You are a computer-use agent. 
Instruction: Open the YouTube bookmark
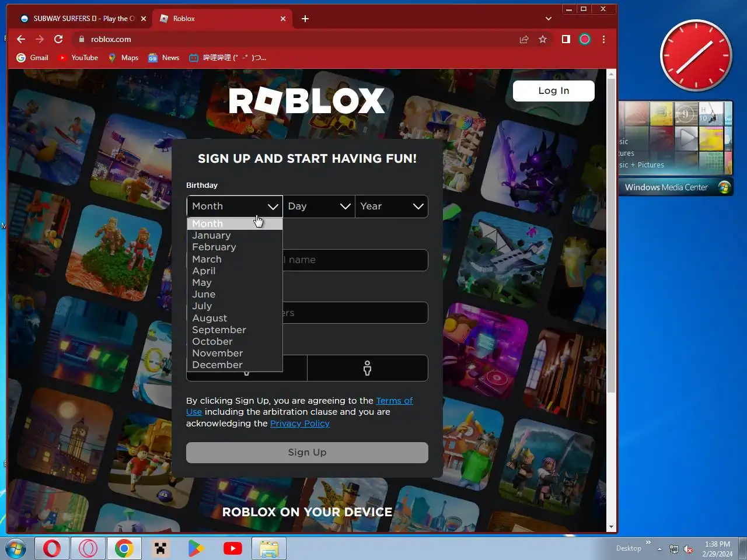click(78, 58)
